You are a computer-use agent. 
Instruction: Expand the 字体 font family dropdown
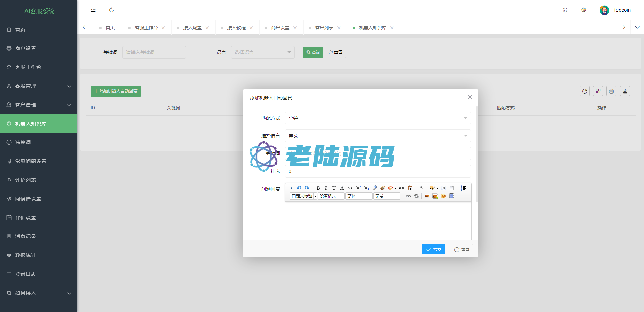point(371,196)
